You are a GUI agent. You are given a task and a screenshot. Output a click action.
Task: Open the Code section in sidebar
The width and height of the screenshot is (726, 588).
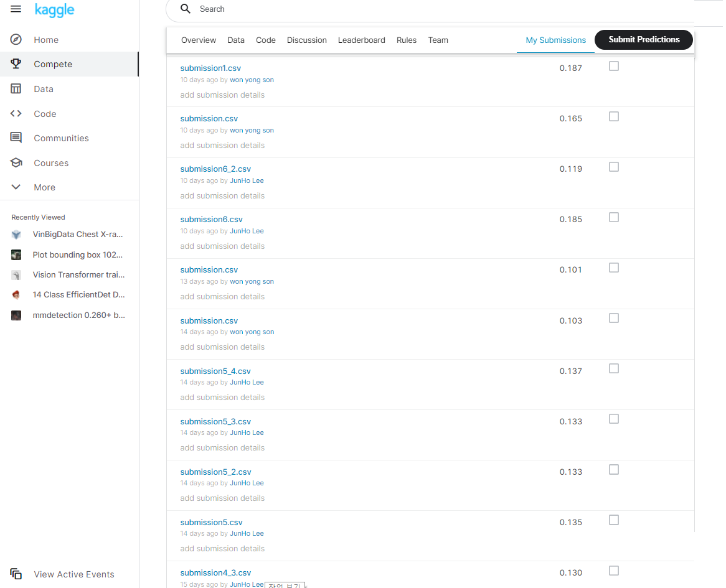click(x=44, y=113)
